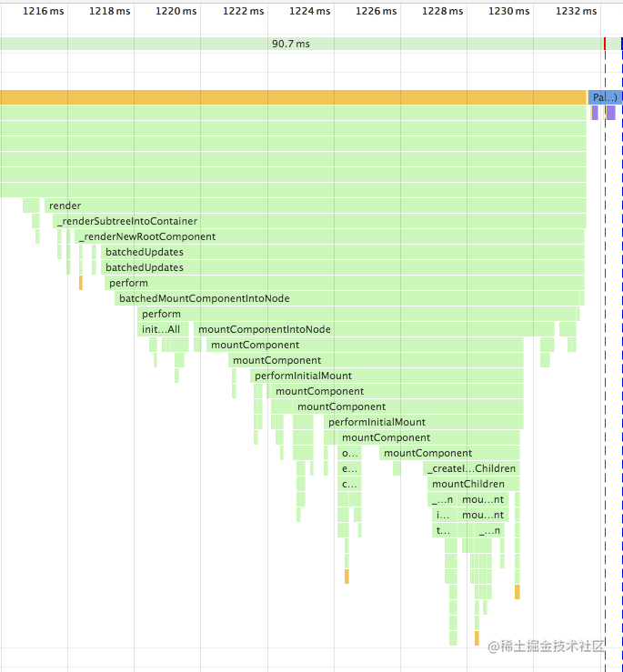Screen dimensions: 623x672
Task: Click the 1222 ms ruler label
Action: (243, 11)
